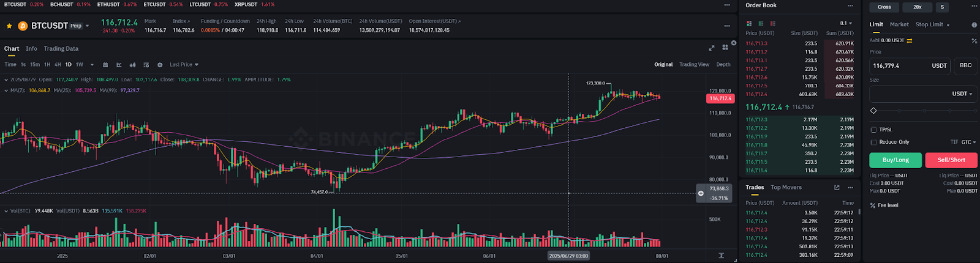980x263 pixels.
Task: Open the BTCUSDT symbol selector dropdown
Action: [x=87, y=26]
